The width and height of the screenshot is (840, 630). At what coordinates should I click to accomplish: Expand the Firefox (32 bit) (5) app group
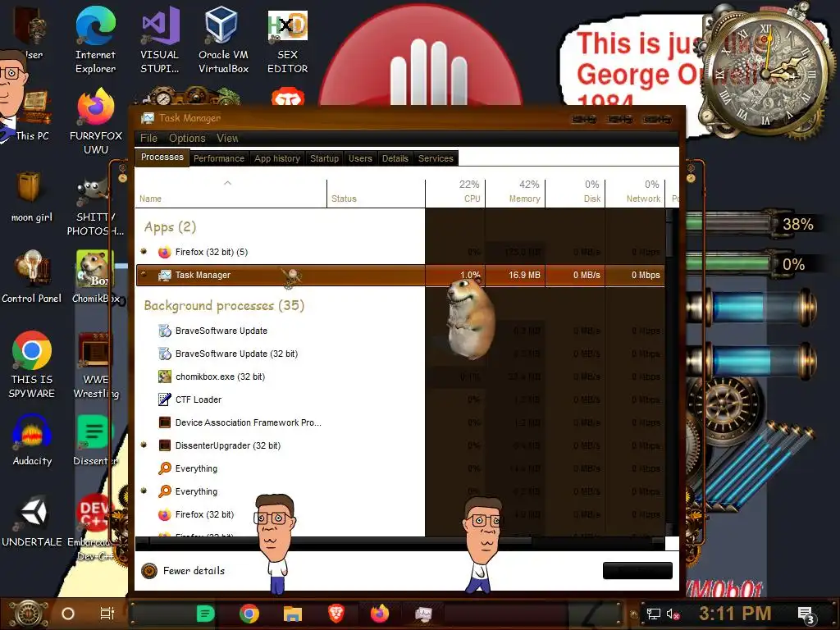(144, 251)
